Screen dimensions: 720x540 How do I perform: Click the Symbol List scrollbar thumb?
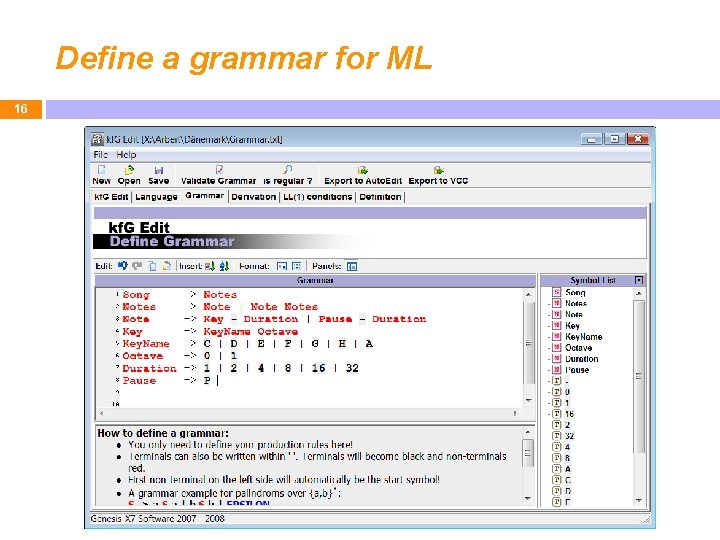(639, 376)
